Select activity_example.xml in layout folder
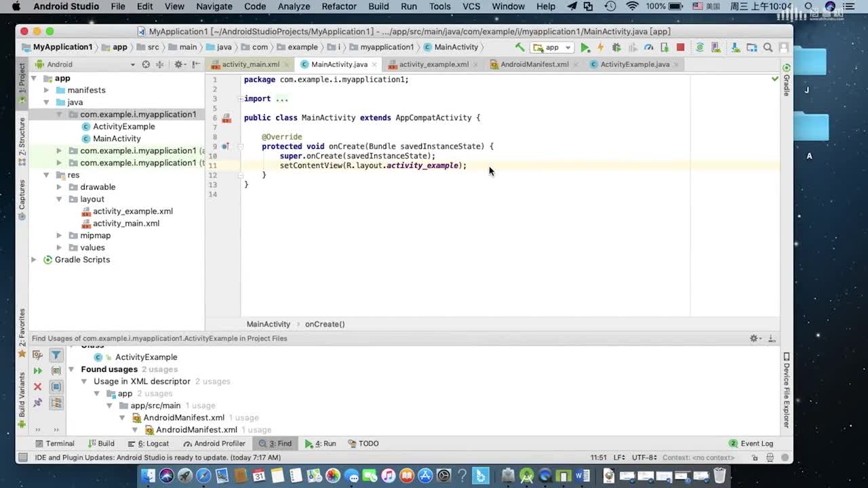This screenshot has height=488, width=868. click(132, 211)
